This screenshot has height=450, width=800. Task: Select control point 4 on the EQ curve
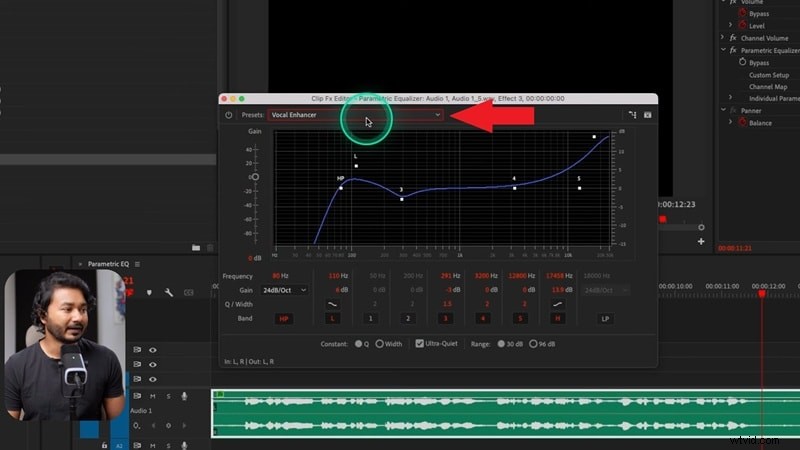click(514, 188)
